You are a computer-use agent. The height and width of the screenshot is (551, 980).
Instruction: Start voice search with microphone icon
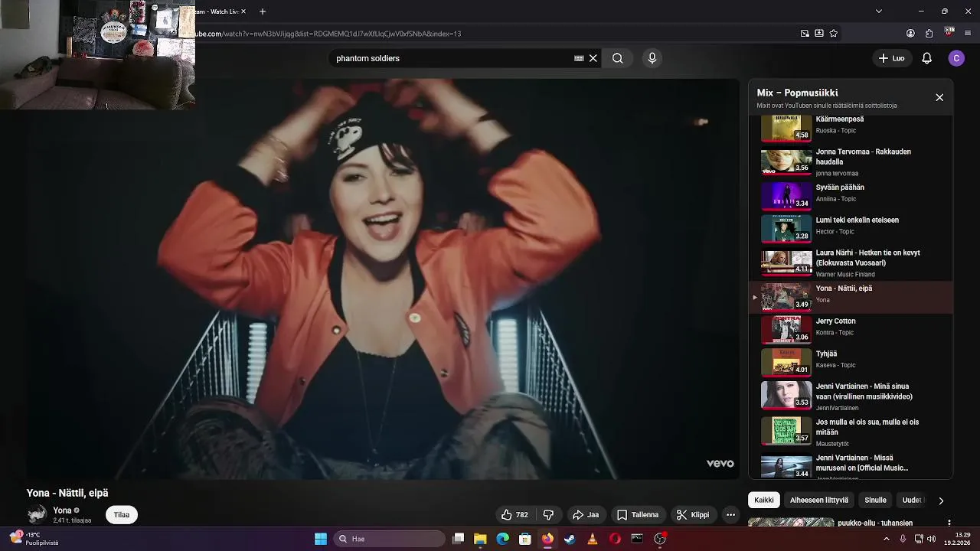coord(652,58)
